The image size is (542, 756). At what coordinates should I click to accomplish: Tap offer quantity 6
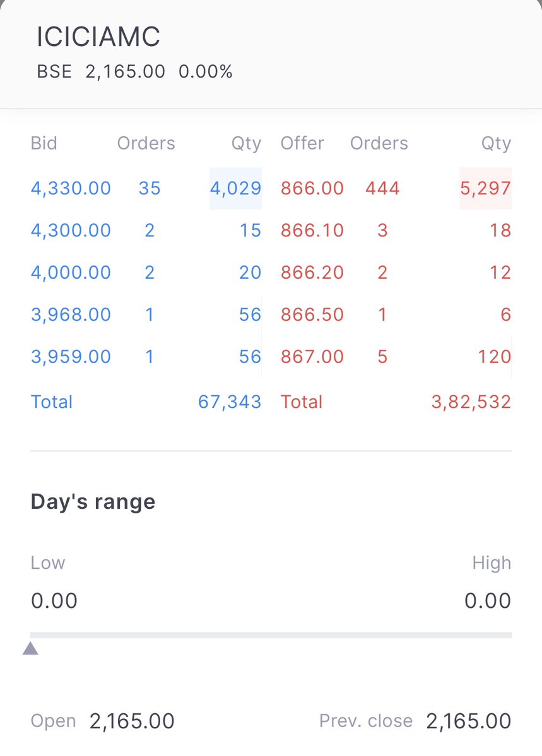(x=506, y=315)
